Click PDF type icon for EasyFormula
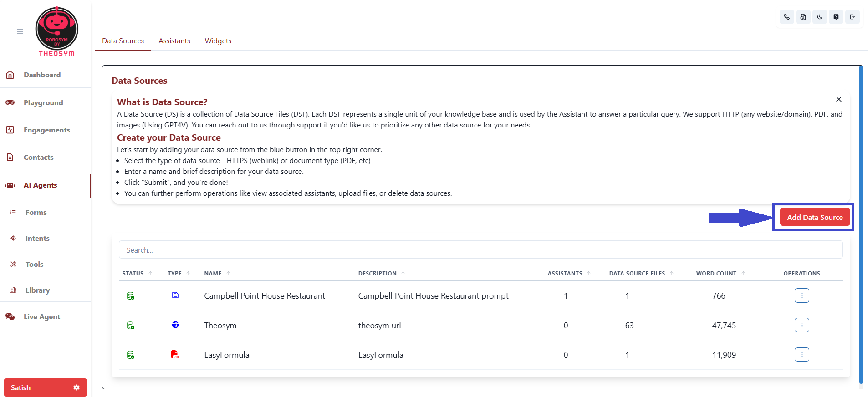This screenshot has width=868, height=397. click(x=175, y=354)
